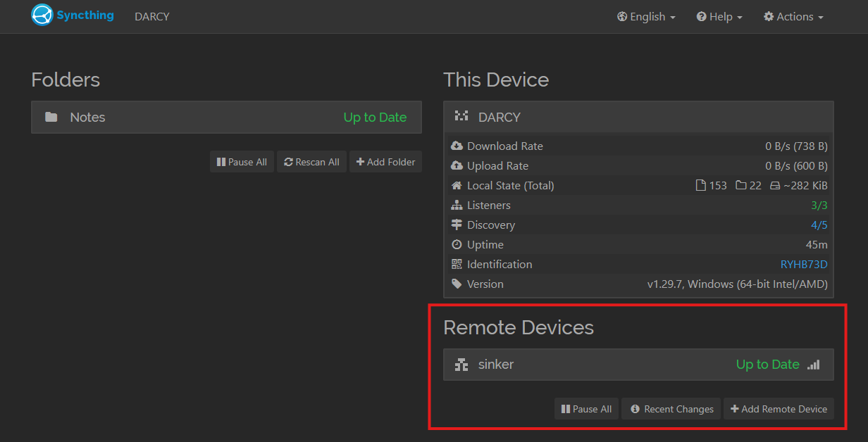The height and width of the screenshot is (442, 868).
Task: Click the Notes folder Up to Date status
Action: coord(375,117)
